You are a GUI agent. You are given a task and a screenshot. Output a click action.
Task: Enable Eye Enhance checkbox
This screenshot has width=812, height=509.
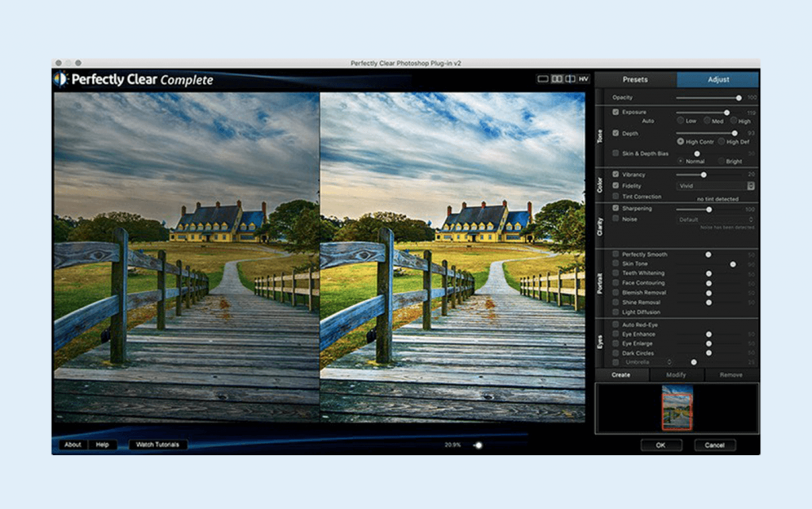coord(615,334)
